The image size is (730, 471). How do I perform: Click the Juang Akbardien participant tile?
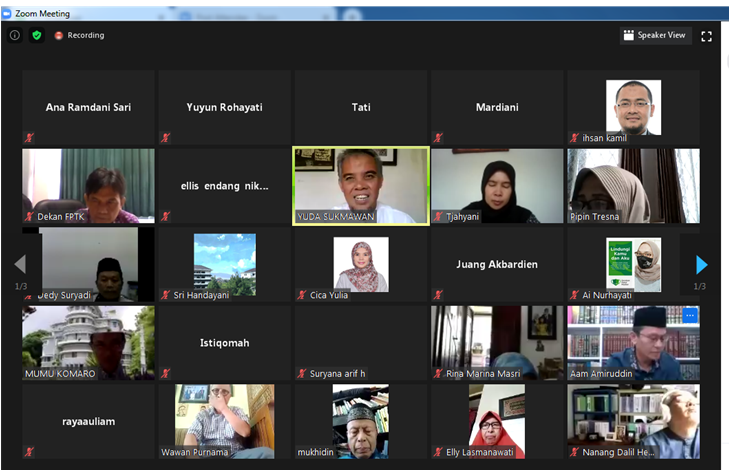pos(497,264)
